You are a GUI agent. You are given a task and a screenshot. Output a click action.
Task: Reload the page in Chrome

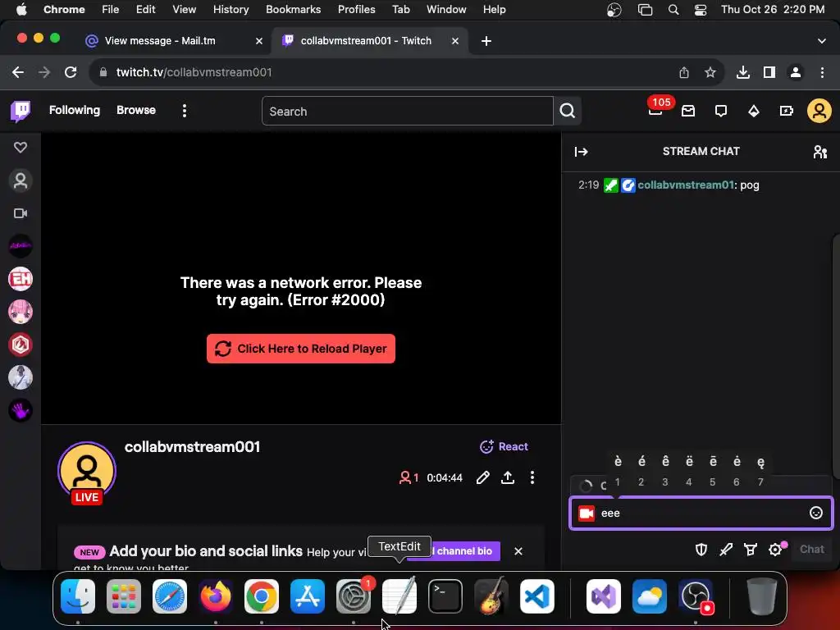71,72
